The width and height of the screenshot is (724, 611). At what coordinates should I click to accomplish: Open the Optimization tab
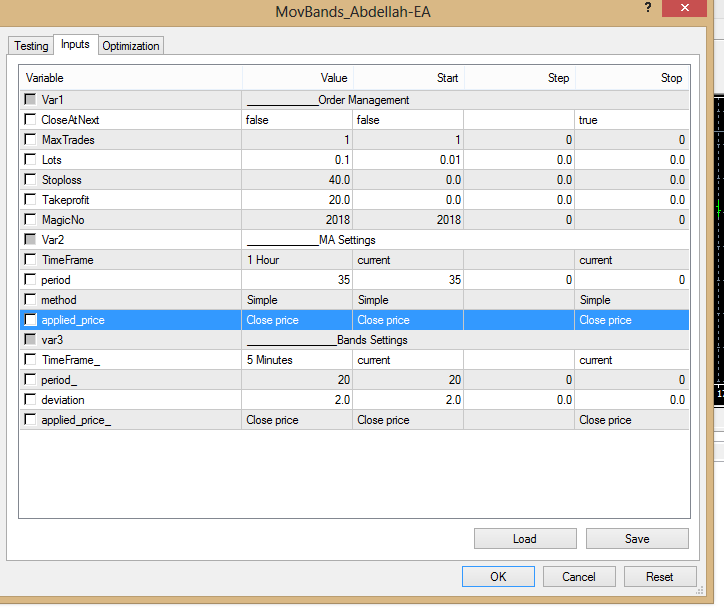130,46
